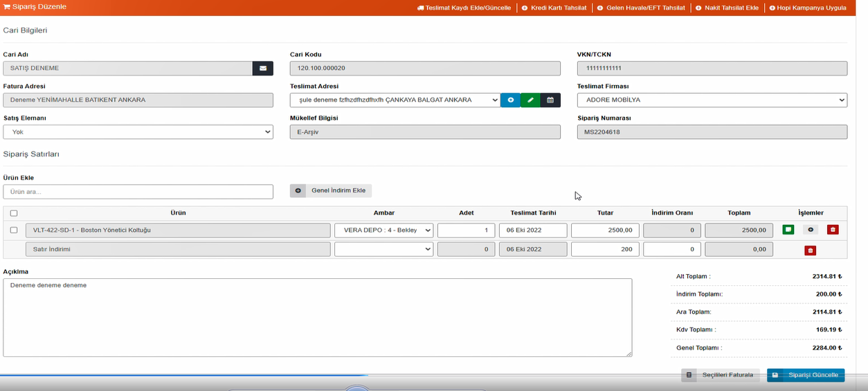
Task: Toggle select-all checkbox in table header
Action: 14,213
